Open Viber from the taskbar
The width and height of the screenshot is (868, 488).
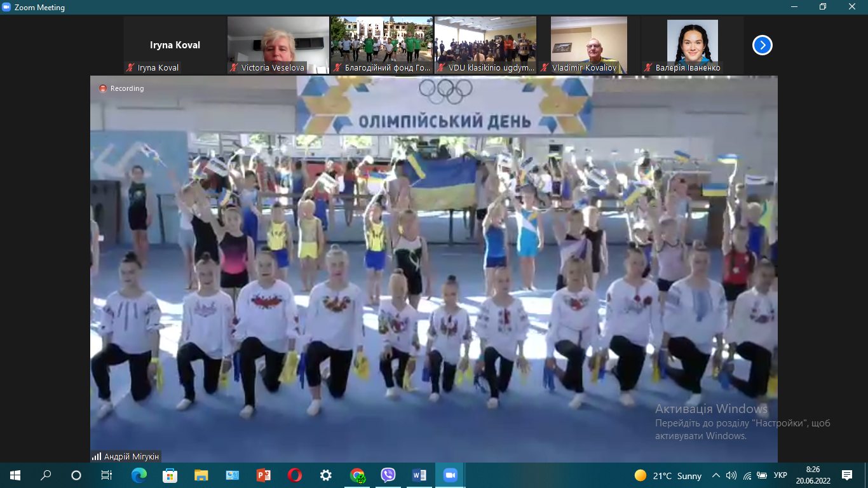click(388, 475)
